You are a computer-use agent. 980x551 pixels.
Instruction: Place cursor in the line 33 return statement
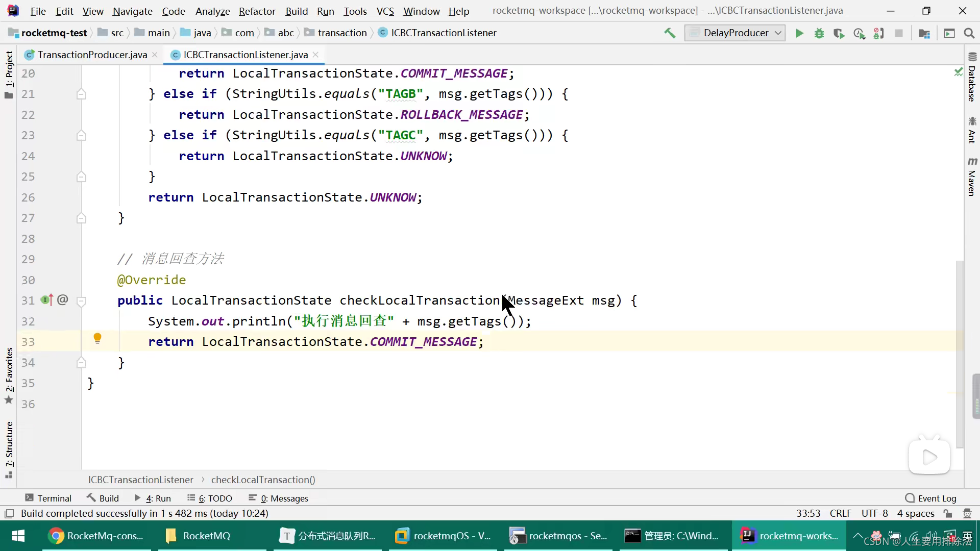[x=315, y=342]
